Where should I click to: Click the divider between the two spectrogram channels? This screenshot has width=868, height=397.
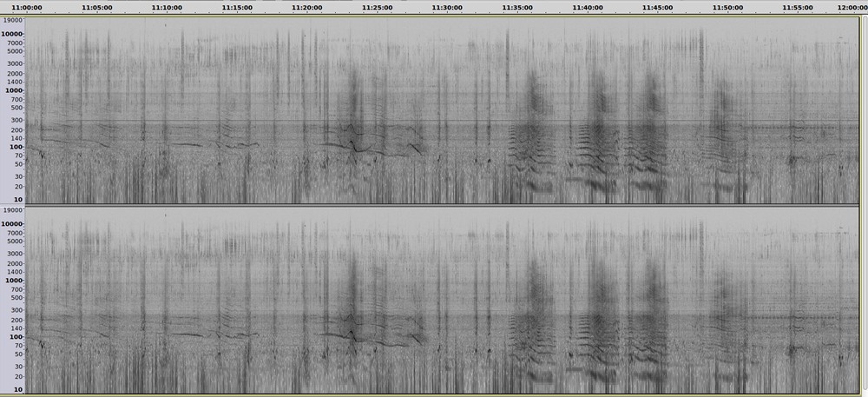(434, 205)
